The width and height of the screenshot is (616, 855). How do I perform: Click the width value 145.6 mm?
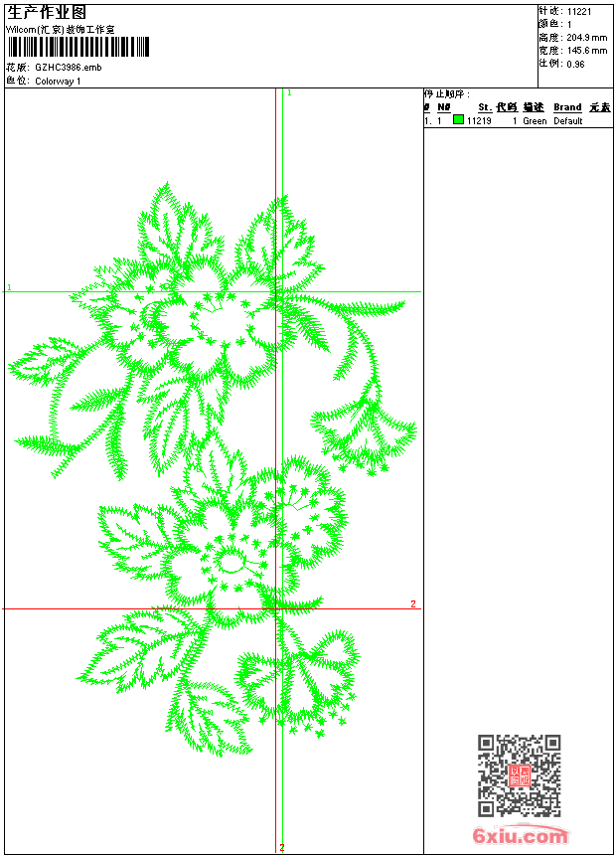(586, 51)
